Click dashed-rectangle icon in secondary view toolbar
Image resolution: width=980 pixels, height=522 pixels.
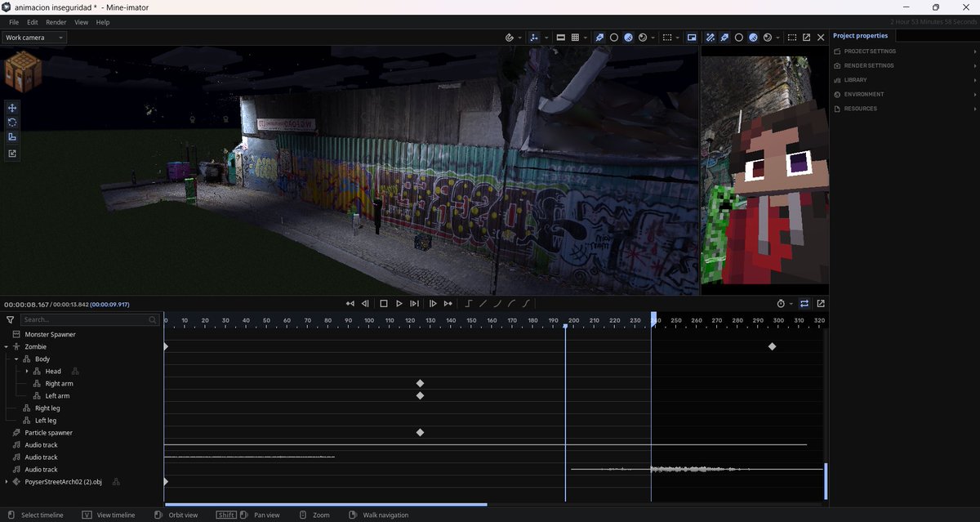pos(792,38)
